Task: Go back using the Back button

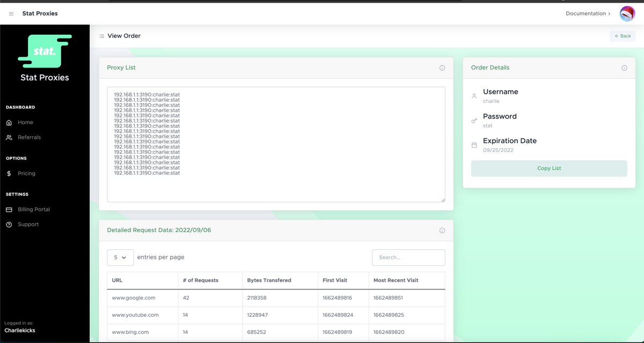Action: click(x=623, y=36)
